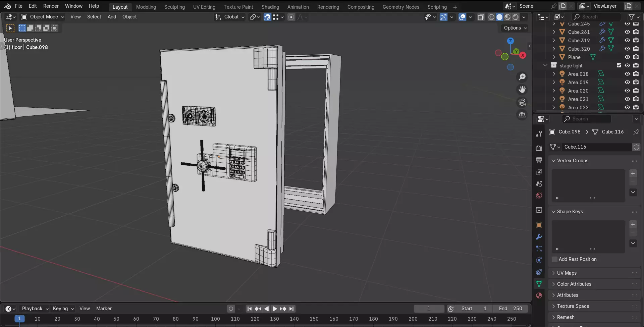
Task: Open the Physics properties tab
Action: click(x=539, y=260)
